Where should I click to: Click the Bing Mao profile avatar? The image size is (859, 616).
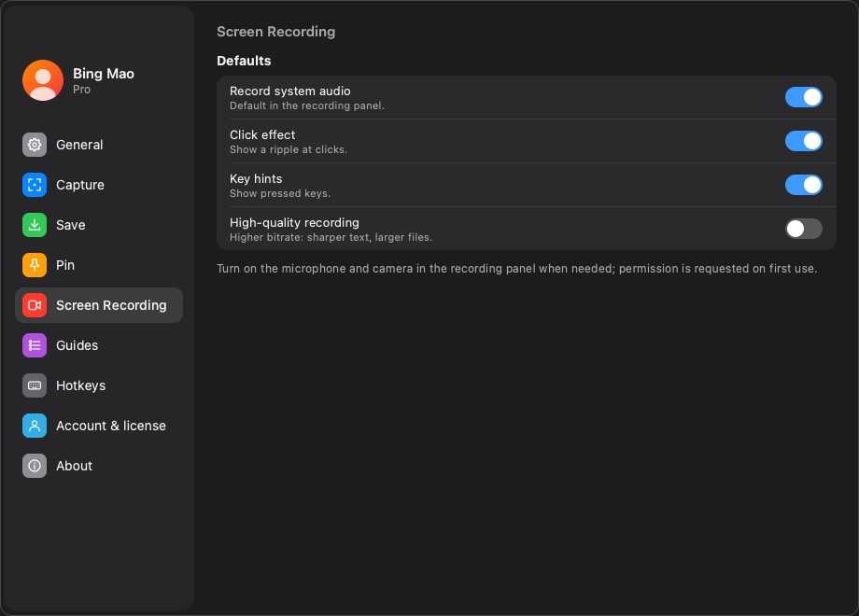click(43, 80)
